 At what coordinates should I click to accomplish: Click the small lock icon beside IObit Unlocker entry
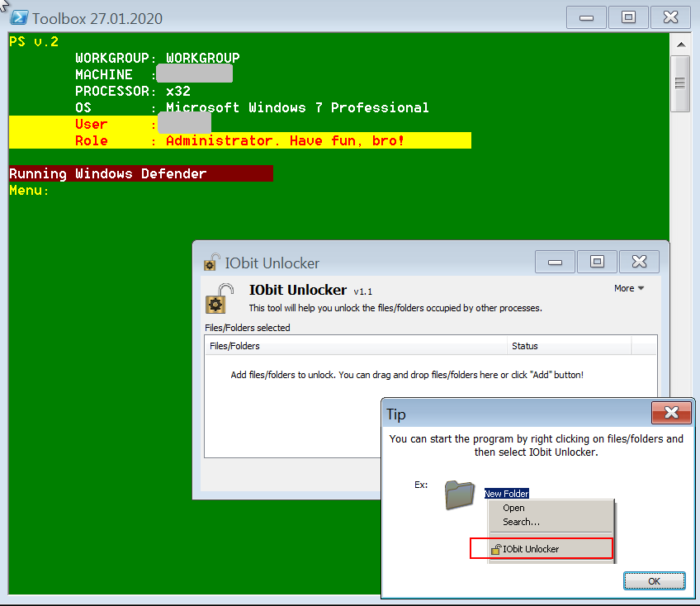pos(495,549)
